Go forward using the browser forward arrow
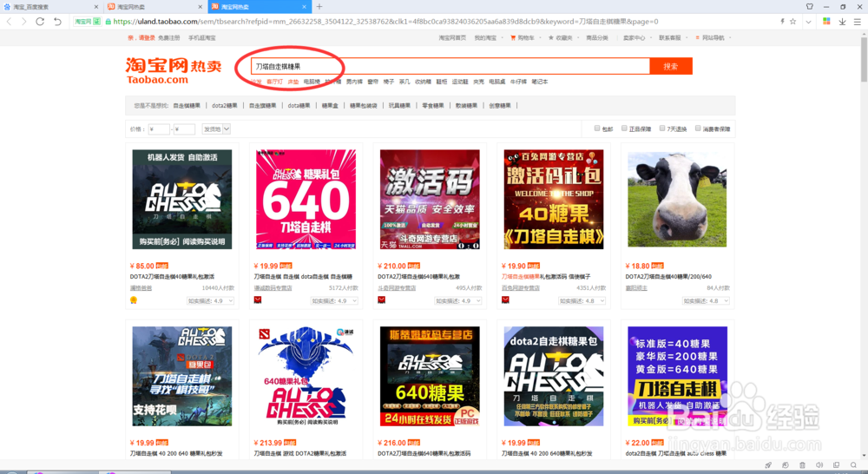868x474 pixels. click(x=23, y=22)
